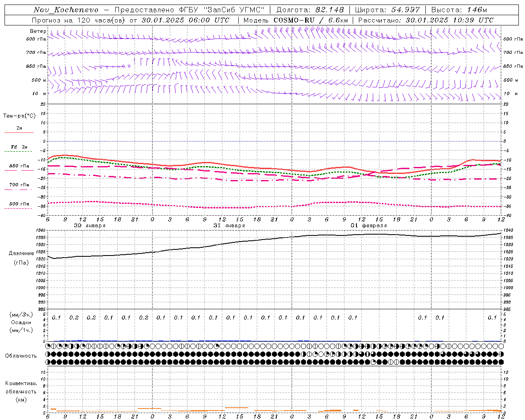Screen dimensions: 525x420
Task: Click the (мм/1ч.) precipitation unit label
Action: click(21, 330)
